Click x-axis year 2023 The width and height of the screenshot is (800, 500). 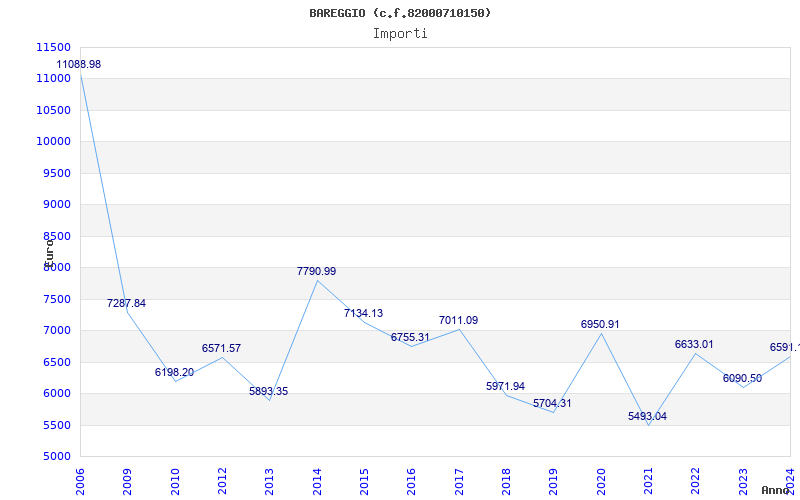click(743, 482)
